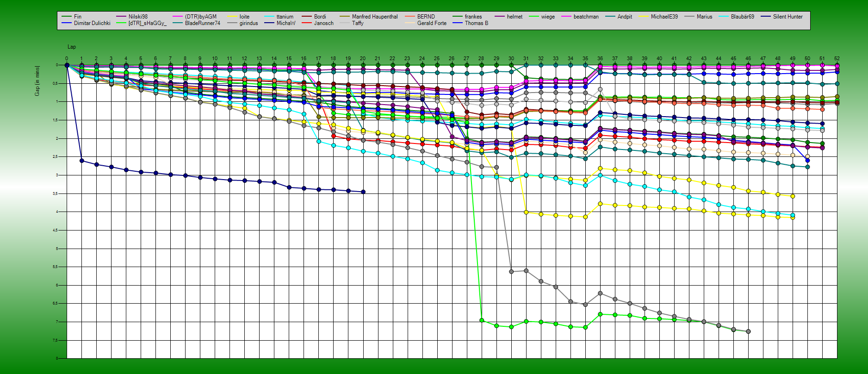Select Dimitar Dulichki in the legend

point(92,23)
